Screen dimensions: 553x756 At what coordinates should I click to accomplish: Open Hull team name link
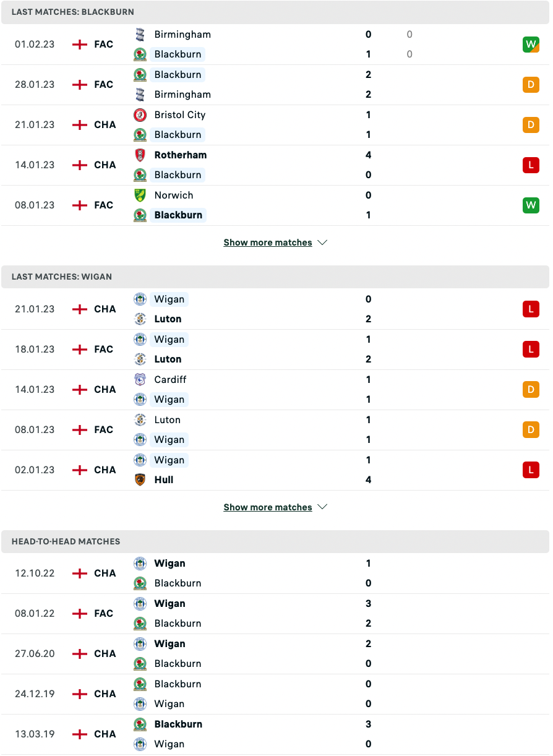(164, 480)
